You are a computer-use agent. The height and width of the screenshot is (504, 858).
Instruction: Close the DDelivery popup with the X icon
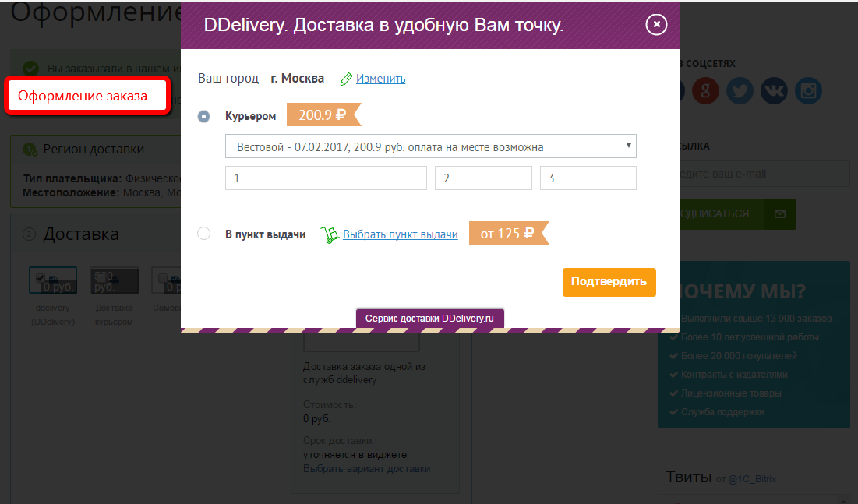point(656,25)
